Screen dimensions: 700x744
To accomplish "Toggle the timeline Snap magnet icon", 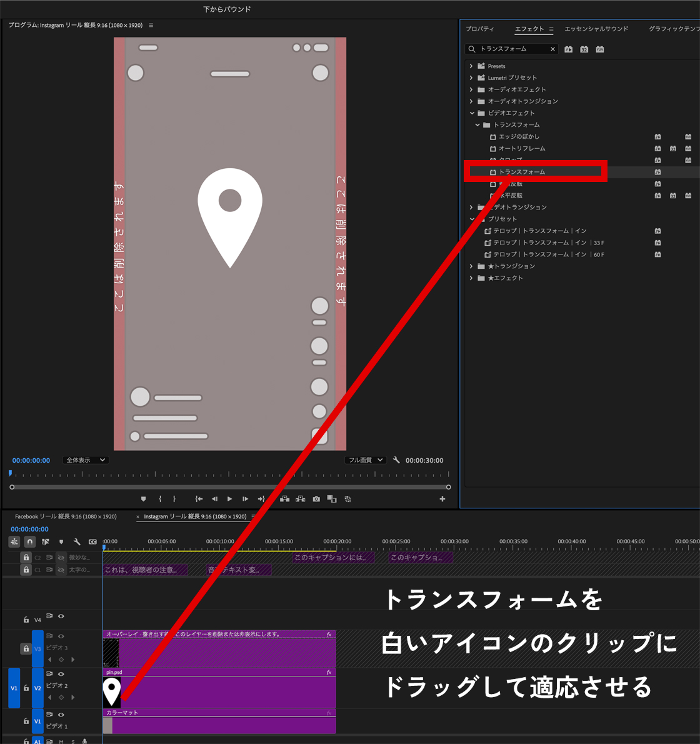I will tap(29, 542).
